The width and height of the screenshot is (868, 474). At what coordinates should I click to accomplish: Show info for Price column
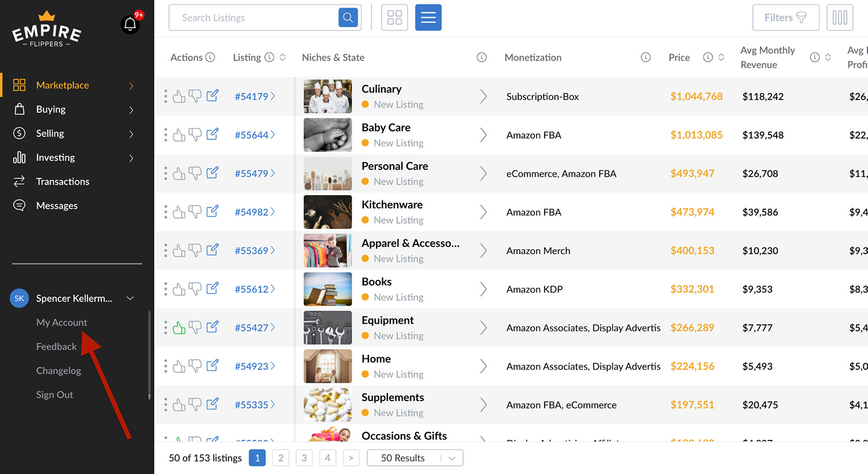[x=708, y=57]
